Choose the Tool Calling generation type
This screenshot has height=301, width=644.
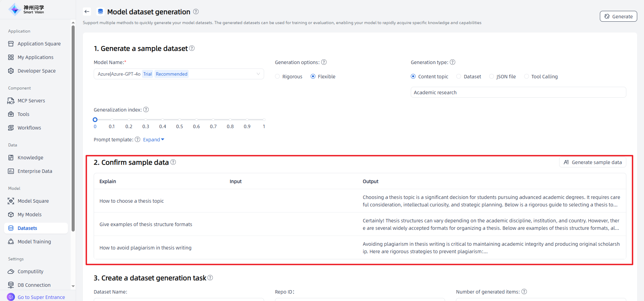[x=527, y=77]
